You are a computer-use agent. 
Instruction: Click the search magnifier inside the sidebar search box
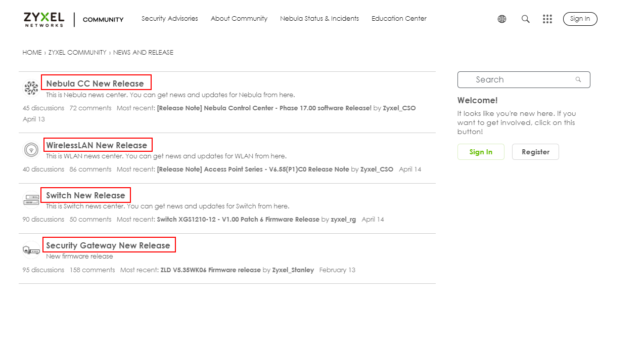578,79
